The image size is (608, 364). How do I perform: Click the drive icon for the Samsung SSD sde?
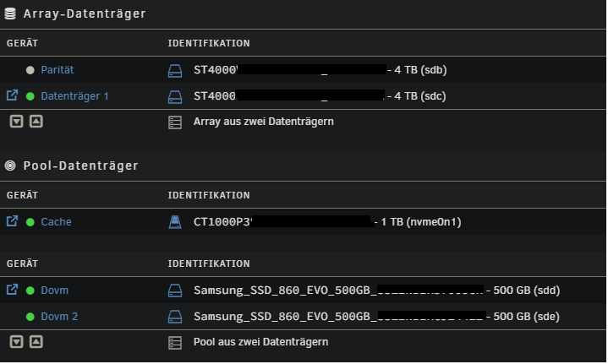(175, 317)
